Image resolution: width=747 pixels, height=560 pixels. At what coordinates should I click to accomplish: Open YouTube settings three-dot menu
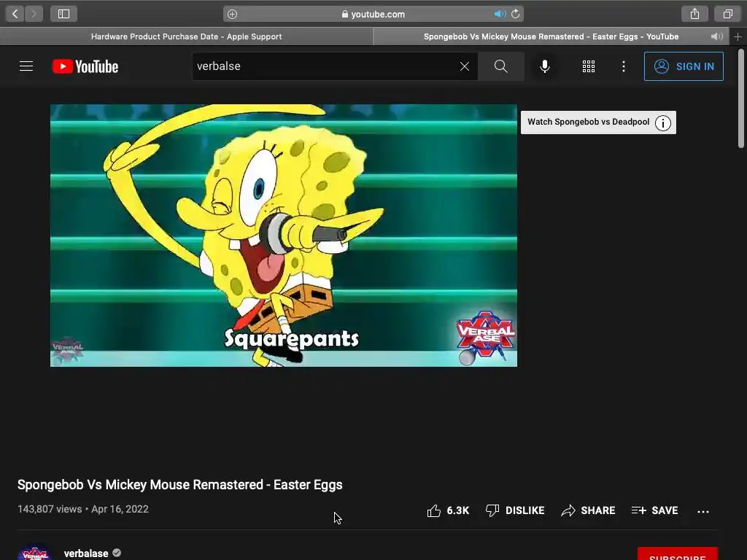[x=623, y=66]
